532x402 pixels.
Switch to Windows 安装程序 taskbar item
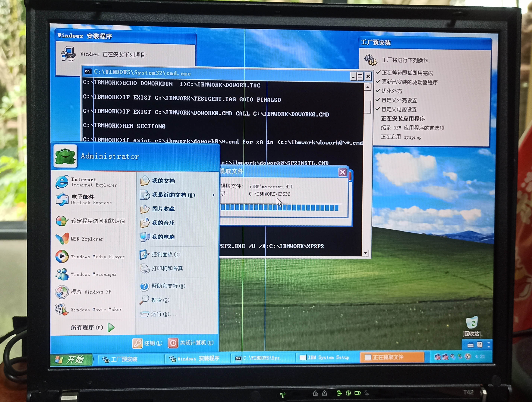click(197, 359)
